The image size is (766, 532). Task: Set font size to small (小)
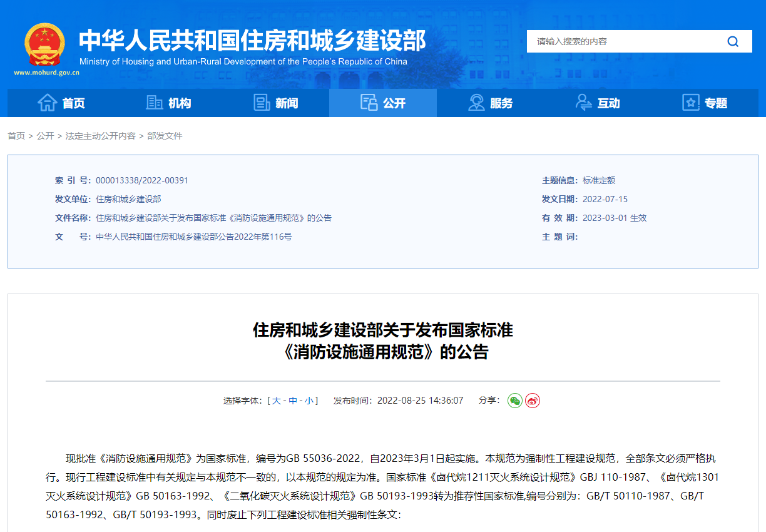(309, 401)
